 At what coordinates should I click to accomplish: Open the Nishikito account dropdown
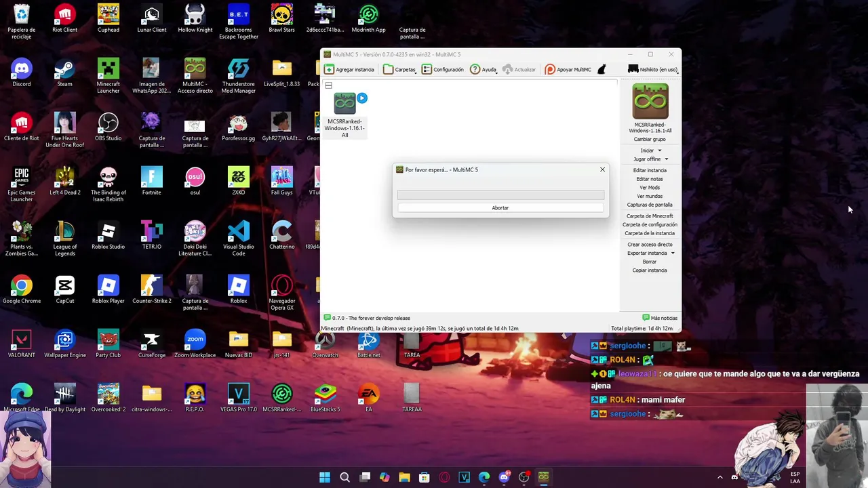pyautogui.click(x=652, y=69)
